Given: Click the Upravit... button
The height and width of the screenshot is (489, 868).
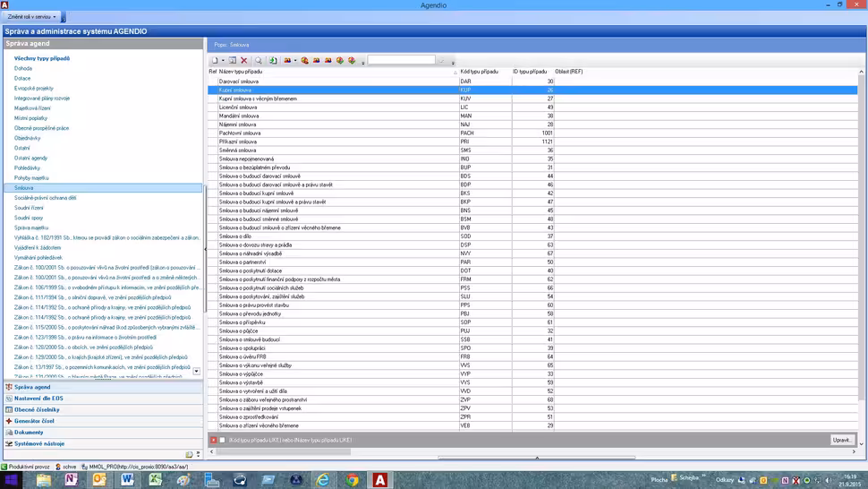Looking at the screenshot, I should click(841, 440).
